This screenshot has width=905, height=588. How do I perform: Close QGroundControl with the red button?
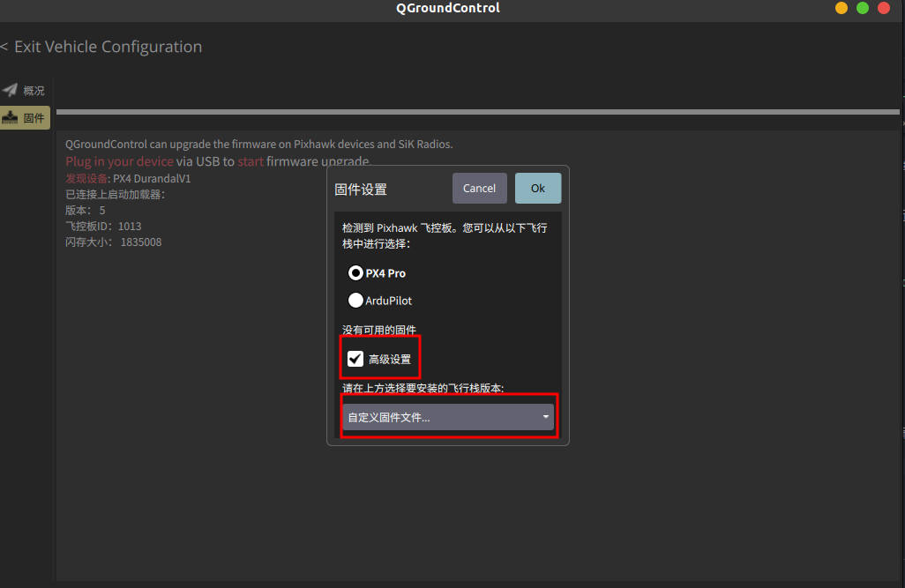pyautogui.click(x=884, y=8)
